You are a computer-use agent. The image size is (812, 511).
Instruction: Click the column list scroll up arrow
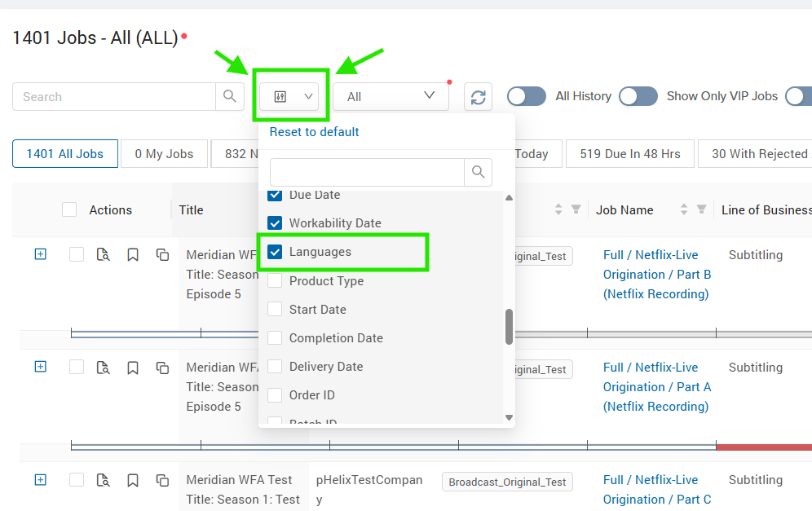[509, 198]
